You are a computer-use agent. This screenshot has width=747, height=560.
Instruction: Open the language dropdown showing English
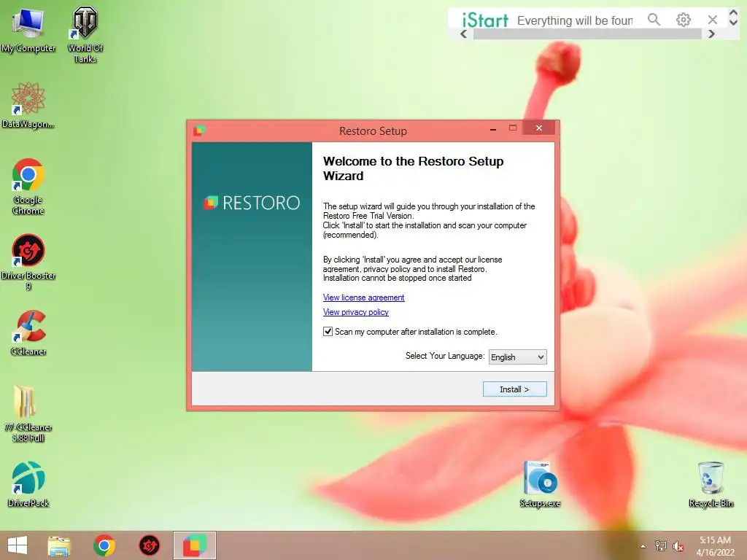click(x=518, y=357)
